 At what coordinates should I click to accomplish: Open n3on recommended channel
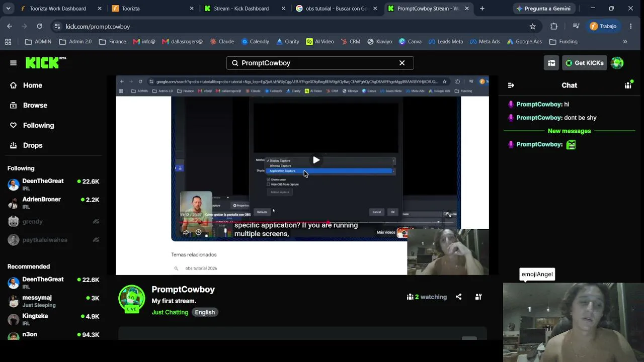point(53,334)
